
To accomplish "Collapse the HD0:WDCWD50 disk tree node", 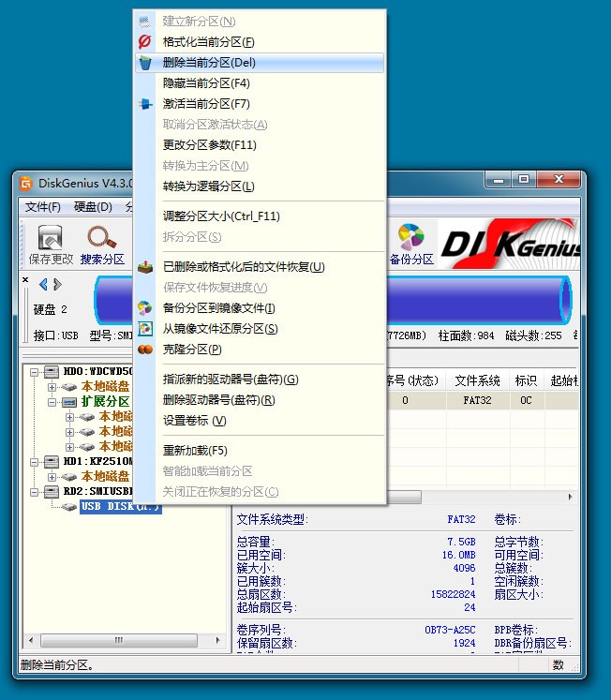I will (x=34, y=371).
